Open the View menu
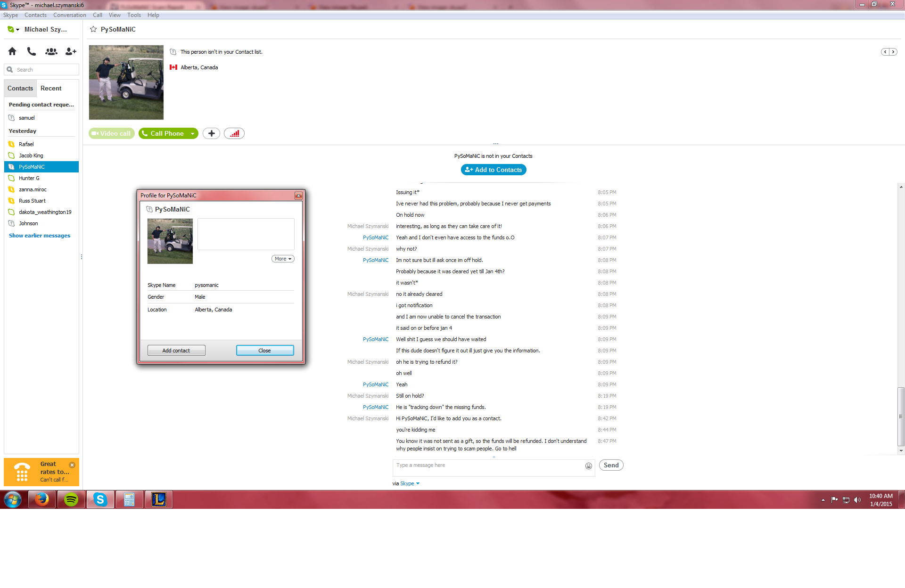 [115, 15]
